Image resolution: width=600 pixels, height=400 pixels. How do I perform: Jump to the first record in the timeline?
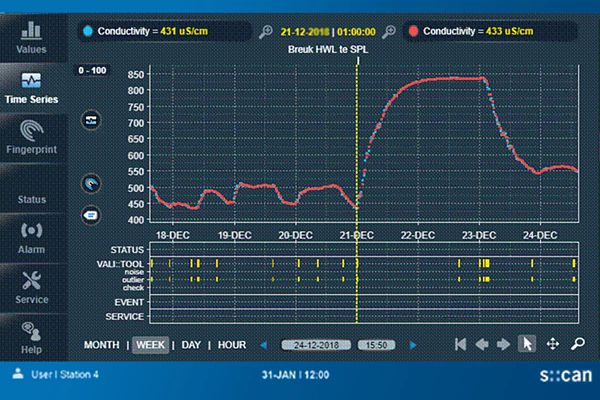[459, 344]
